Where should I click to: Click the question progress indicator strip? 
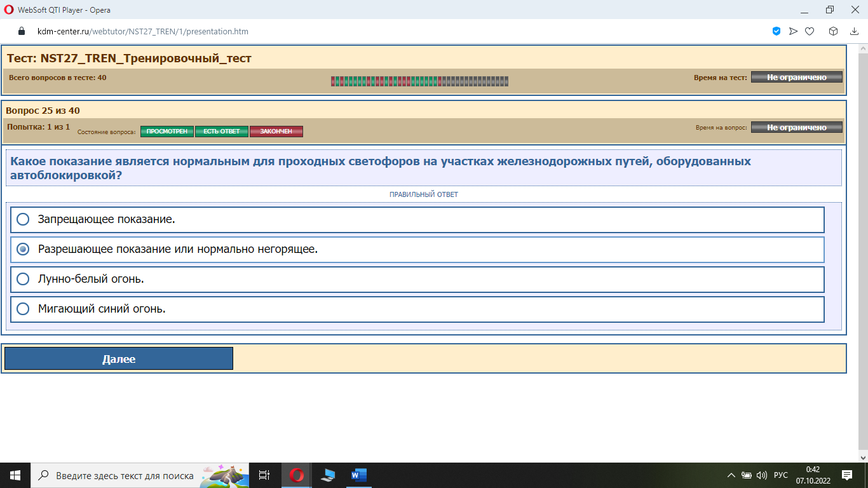(419, 81)
